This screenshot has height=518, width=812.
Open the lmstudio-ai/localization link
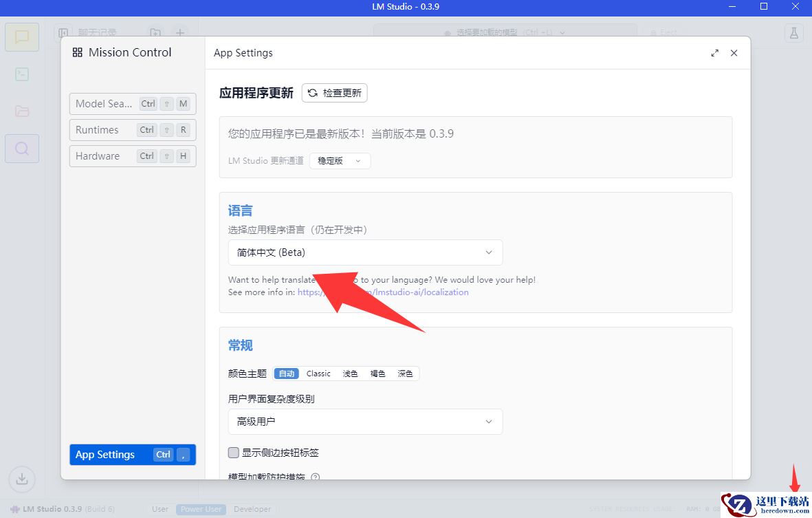[383, 292]
